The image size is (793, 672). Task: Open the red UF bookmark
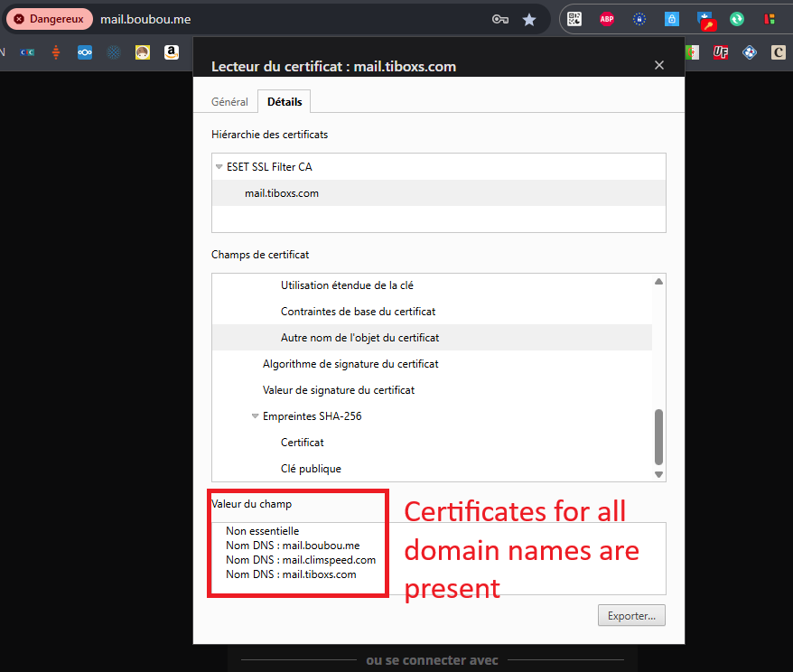pyautogui.click(x=721, y=52)
